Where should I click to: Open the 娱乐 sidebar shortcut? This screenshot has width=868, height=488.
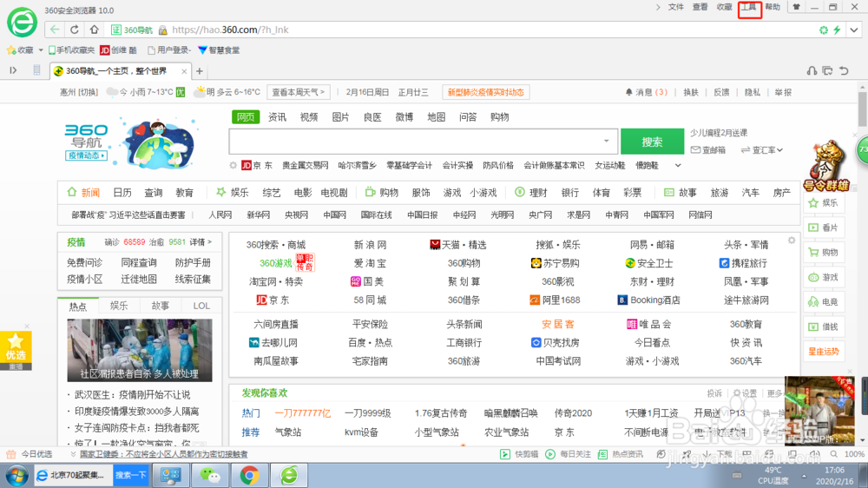pyautogui.click(x=823, y=202)
